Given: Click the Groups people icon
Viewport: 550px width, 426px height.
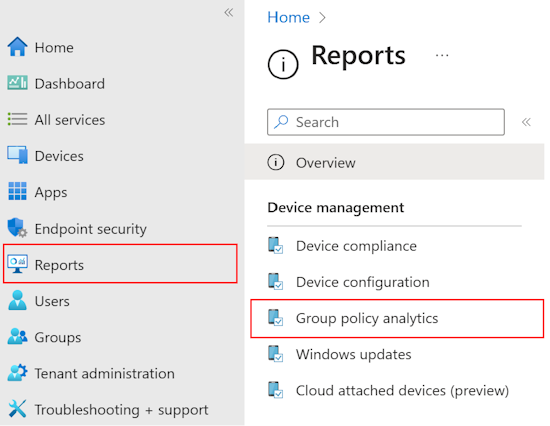Looking at the screenshot, I should click(17, 337).
